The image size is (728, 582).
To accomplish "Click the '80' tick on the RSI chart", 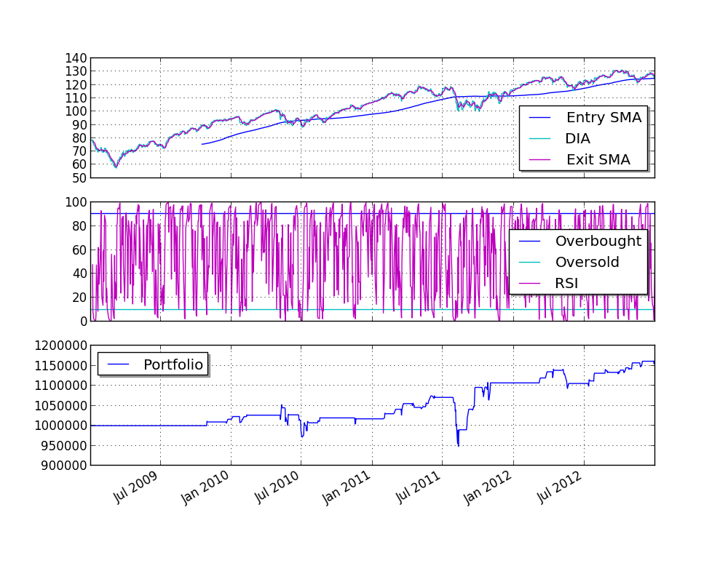I will 79,226.
